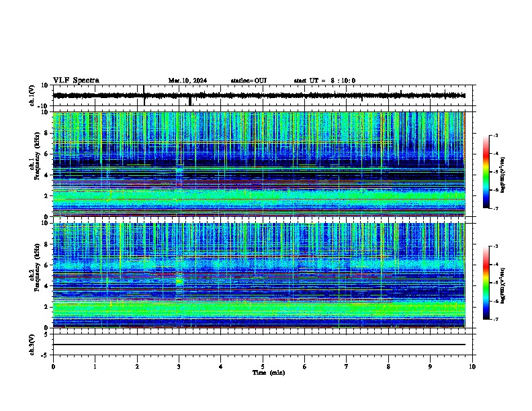Click the ch.1 "Frequency (kHz)" axis label

click(x=37, y=156)
